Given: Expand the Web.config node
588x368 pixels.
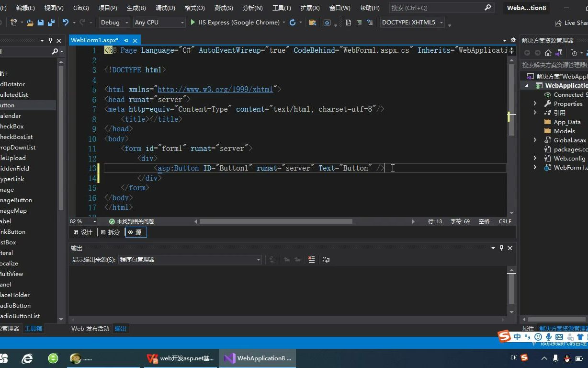Looking at the screenshot, I should coord(535,158).
